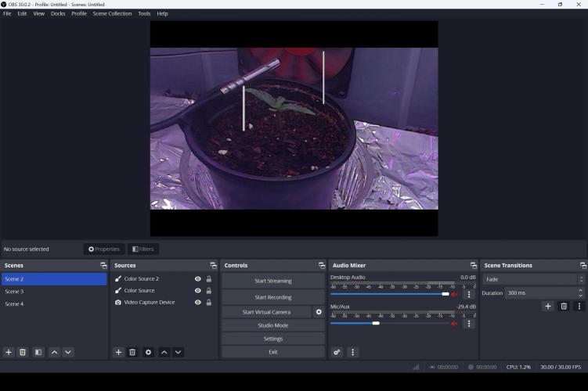Open scene filters icon in Scenes panel

[x=38, y=353]
